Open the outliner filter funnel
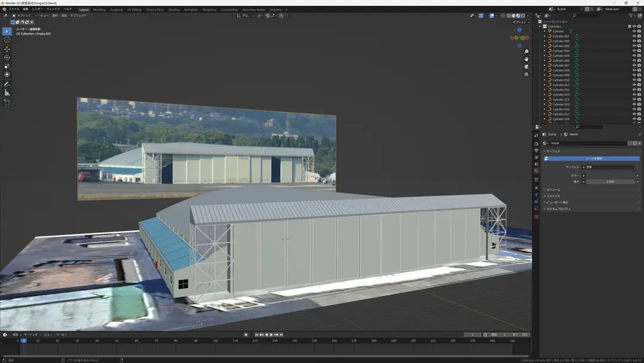 [631, 16]
